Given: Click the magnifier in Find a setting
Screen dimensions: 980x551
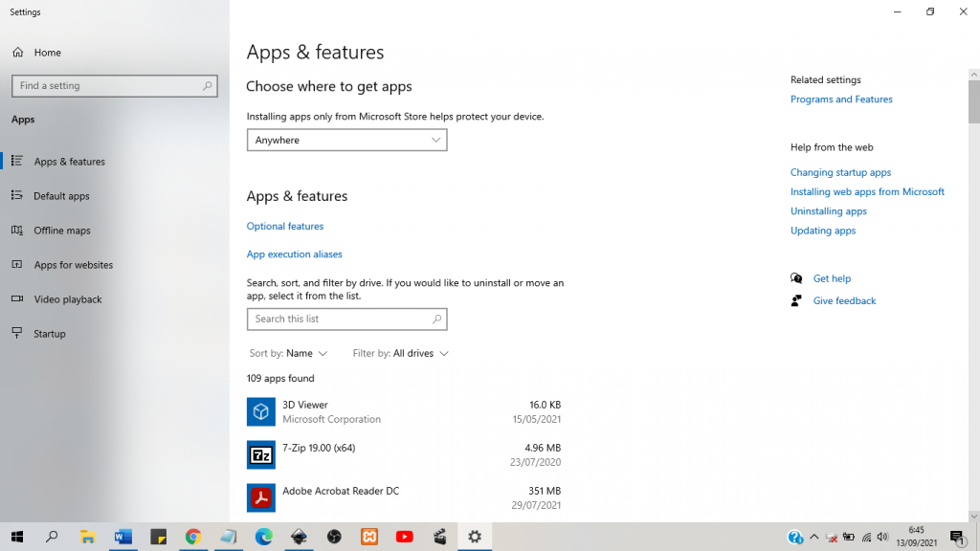Looking at the screenshot, I should click(208, 85).
